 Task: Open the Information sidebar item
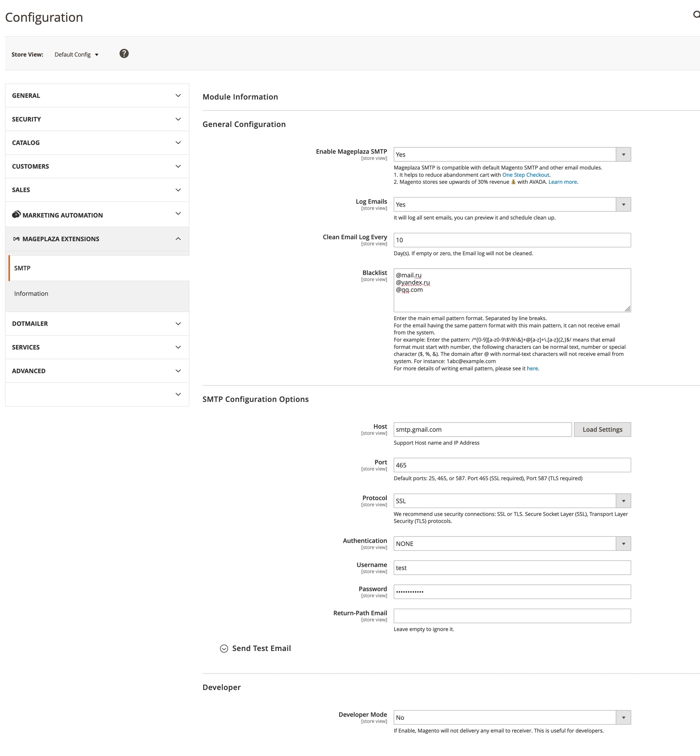click(31, 294)
